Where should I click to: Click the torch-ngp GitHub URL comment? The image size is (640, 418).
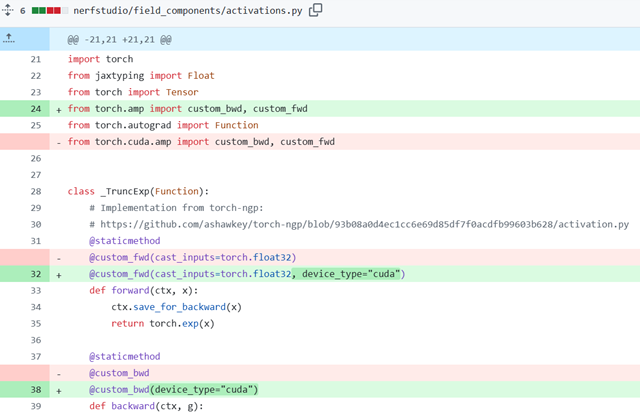[x=359, y=224]
